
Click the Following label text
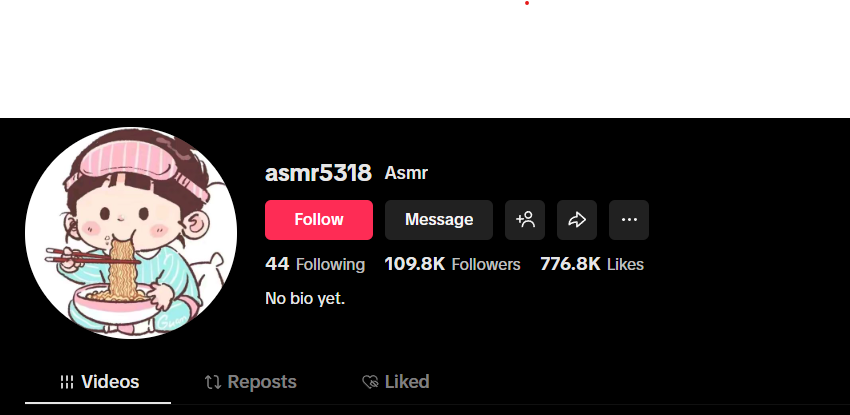(330, 265)
